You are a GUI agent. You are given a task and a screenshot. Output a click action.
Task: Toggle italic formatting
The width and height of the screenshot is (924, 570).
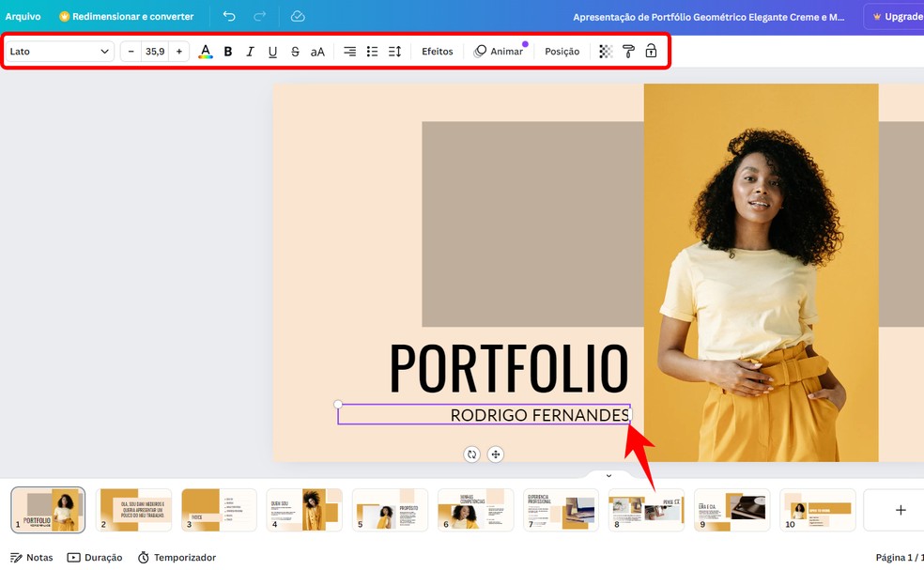pos(250,52)
